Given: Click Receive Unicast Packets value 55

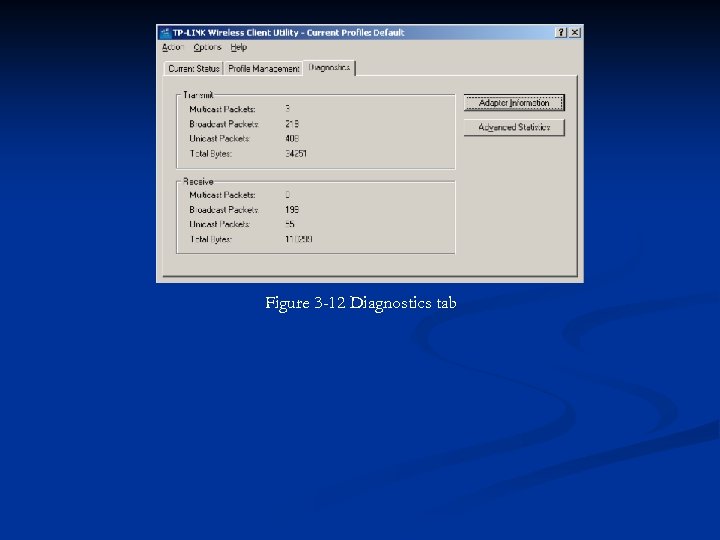Looking at the screenshot, I should [290, 225].
